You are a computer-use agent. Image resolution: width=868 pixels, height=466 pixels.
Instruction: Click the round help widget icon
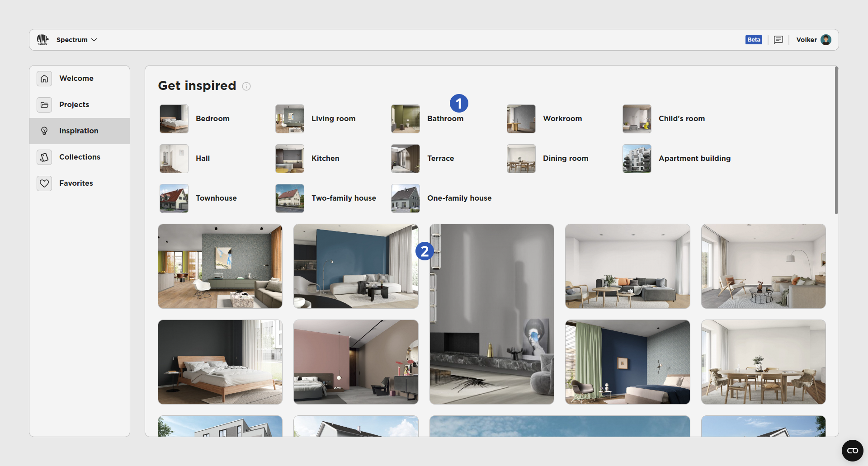pyautogui.click(x=852, y=451)
